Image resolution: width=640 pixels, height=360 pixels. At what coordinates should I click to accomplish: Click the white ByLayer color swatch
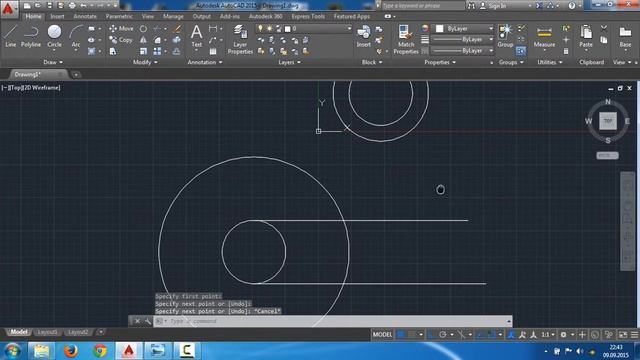440,29
